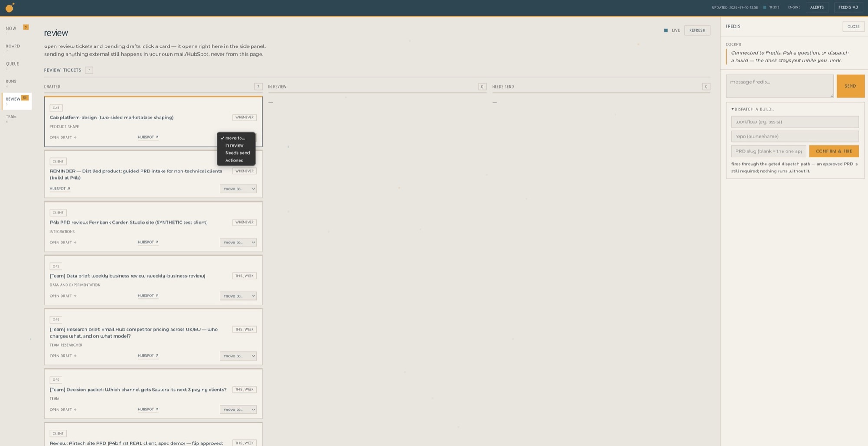
Task: Select the checked 'move to...' menu entry
Action: (236, 138)
